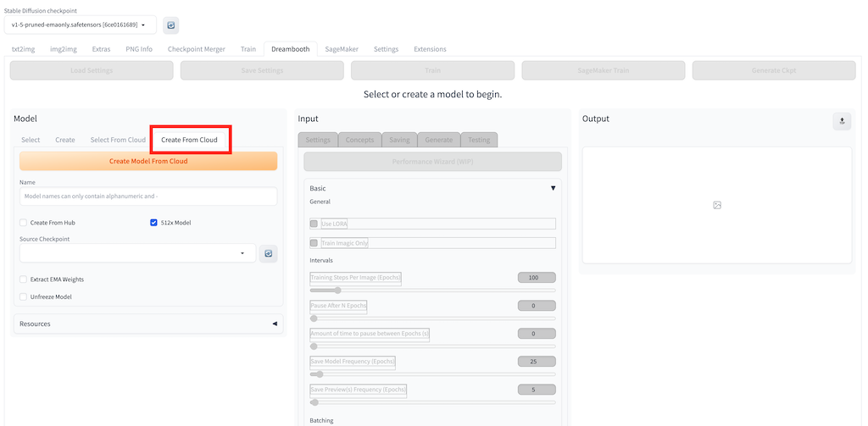Enable the Create From Hub checkbox
868x426 pixels.
23,223
